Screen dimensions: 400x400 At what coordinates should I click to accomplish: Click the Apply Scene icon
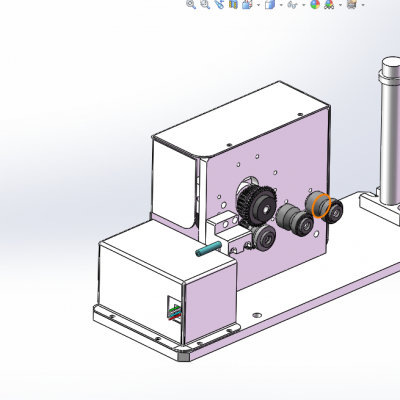point(329,4)
